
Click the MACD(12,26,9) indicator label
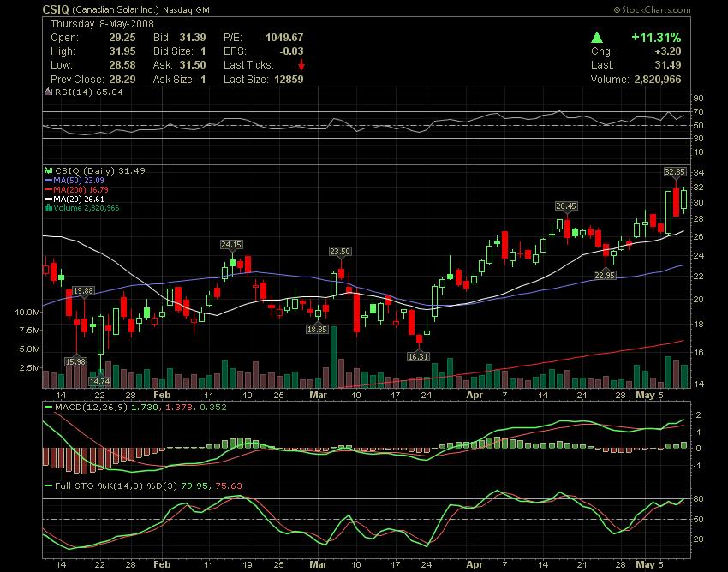pyautogui.click(x=91, y=408)
